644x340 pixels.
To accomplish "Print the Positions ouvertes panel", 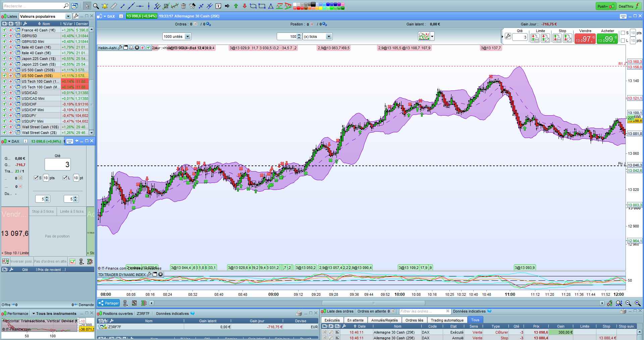I will pos(299,314).
